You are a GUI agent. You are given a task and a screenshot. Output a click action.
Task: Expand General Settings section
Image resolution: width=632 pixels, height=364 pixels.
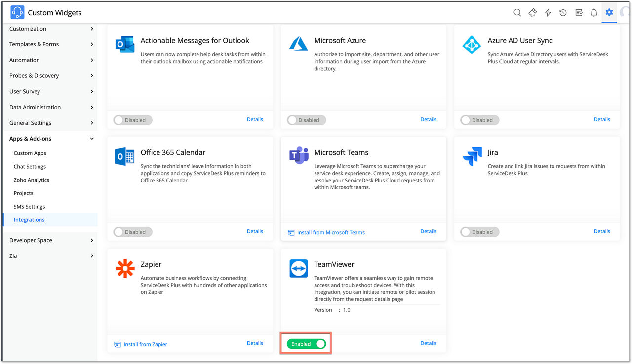51,123
